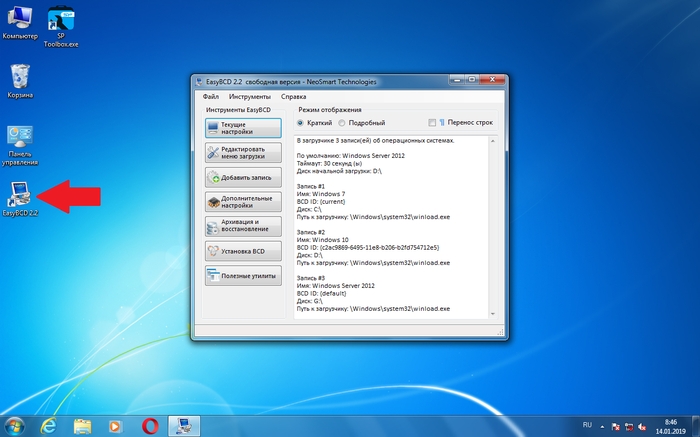Screen dimensions: 700x437
Task: Open the Справка menu
Action: click(x=294, y=97)
